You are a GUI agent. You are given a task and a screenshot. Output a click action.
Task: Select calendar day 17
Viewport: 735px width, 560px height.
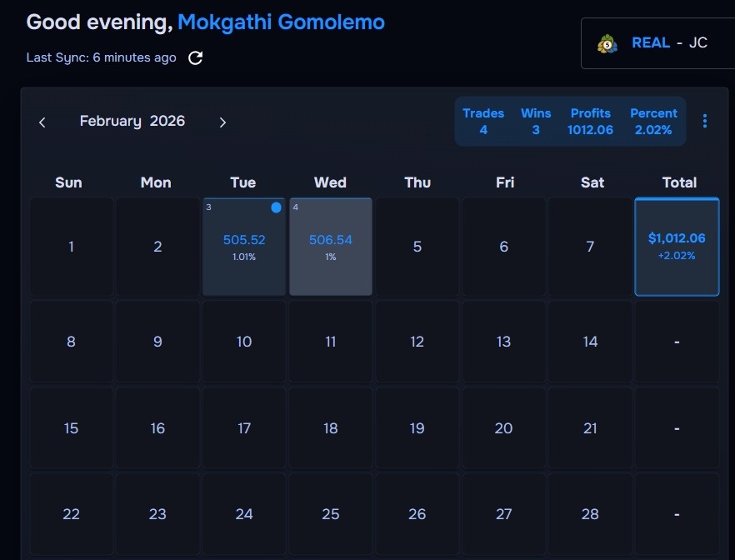click(244, 427)
